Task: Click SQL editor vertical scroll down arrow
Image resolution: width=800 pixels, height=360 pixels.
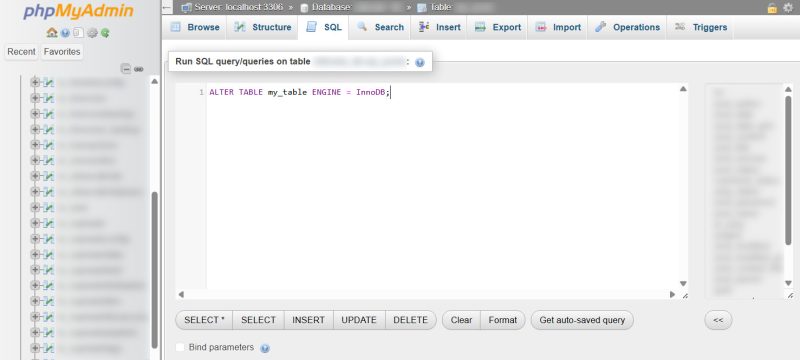Action: click(683, 284)
